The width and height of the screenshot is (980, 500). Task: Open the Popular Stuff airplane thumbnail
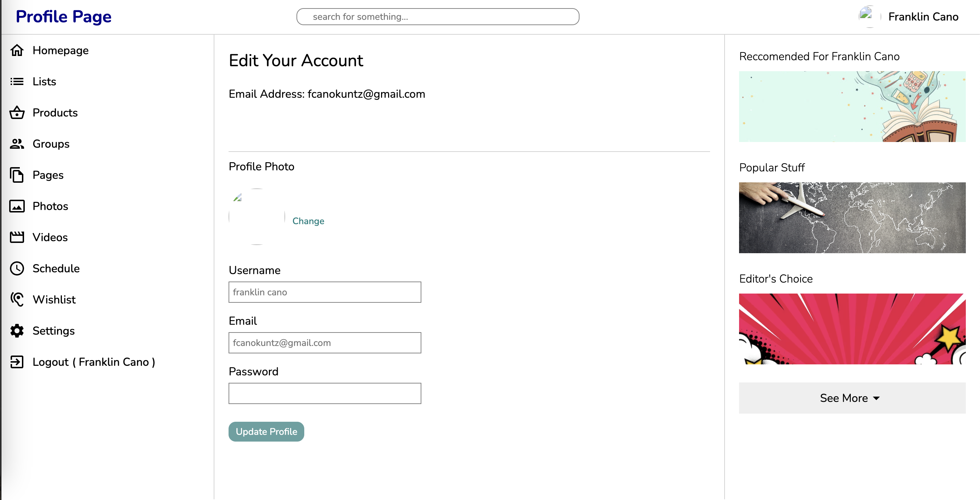point(852,217)
